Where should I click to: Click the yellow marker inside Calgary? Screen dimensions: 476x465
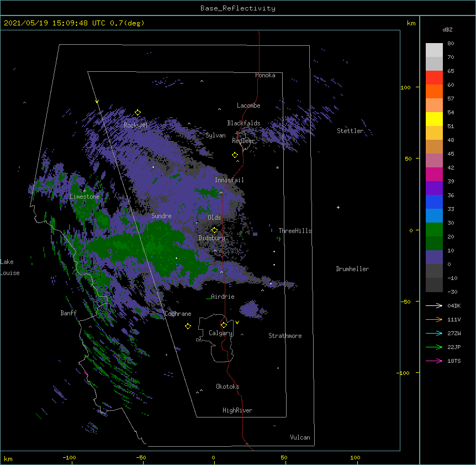224,325
